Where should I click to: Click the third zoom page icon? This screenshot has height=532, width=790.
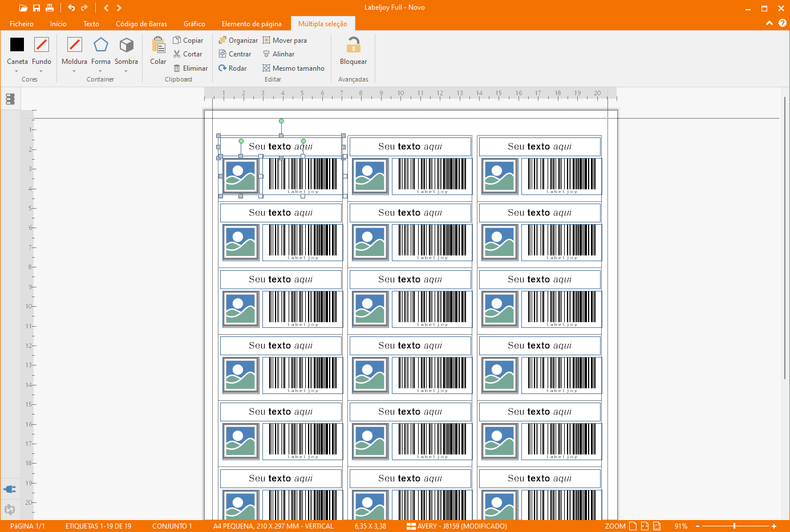pyautogui.click(x=657, y=526)
